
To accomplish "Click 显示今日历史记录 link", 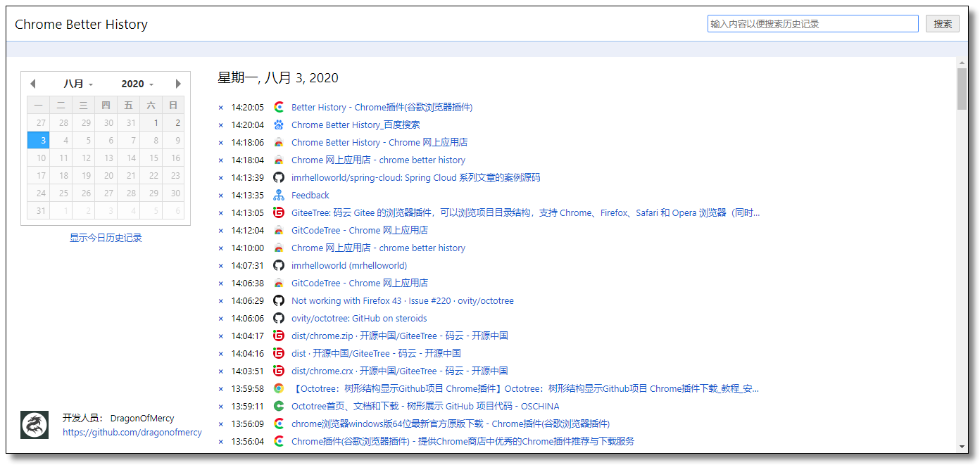I will click(106, 238).
